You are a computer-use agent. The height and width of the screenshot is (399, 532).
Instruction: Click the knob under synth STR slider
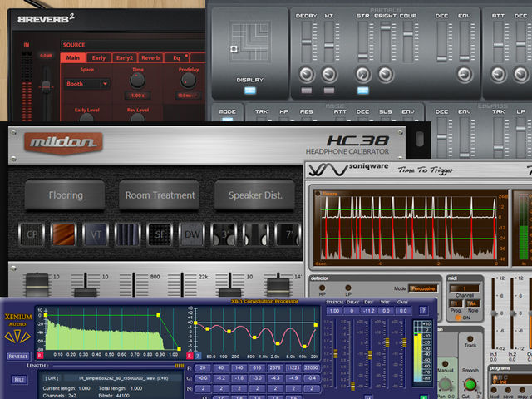[x=362, y=74]
